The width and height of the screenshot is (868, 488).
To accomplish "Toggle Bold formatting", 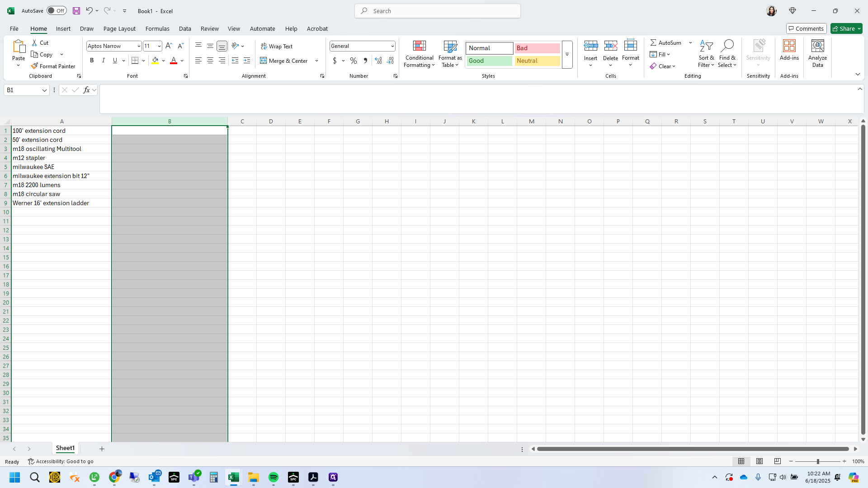I will pyautogui.click(x=92, y=61).
